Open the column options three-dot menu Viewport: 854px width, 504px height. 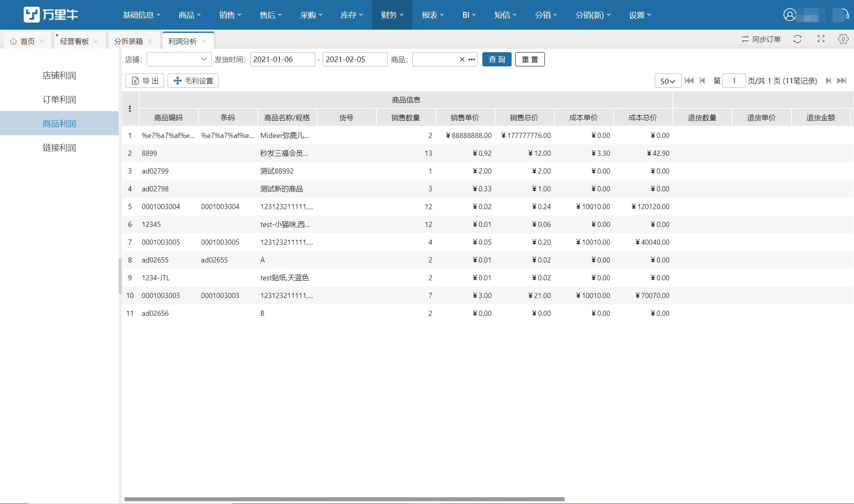coord(130,109)
